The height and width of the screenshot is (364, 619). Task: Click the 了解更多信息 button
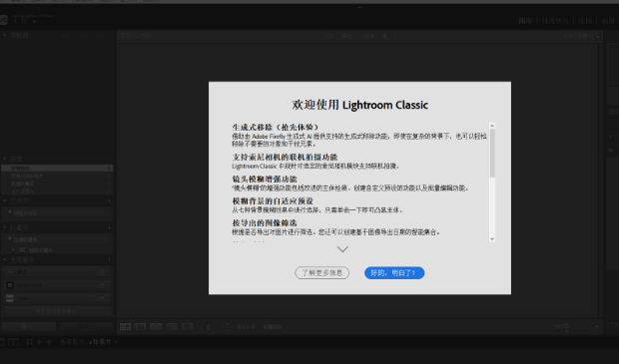pyautogui.click(x=321, y=273)
